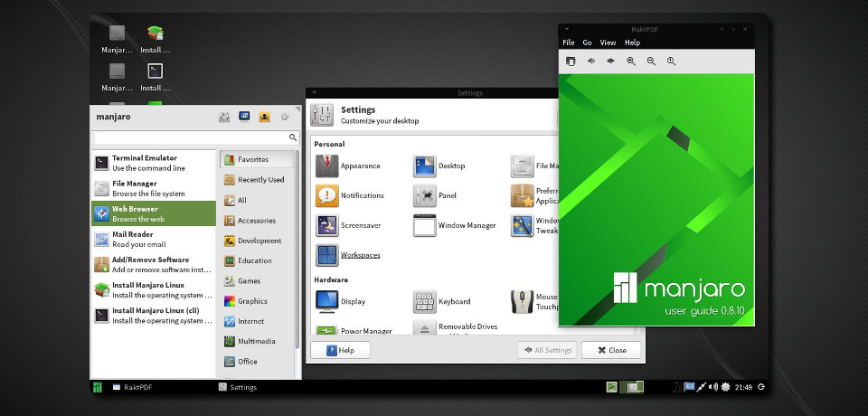Click the category list scrollbar in menu
The image size is (868, 416).
click(297, 250)
